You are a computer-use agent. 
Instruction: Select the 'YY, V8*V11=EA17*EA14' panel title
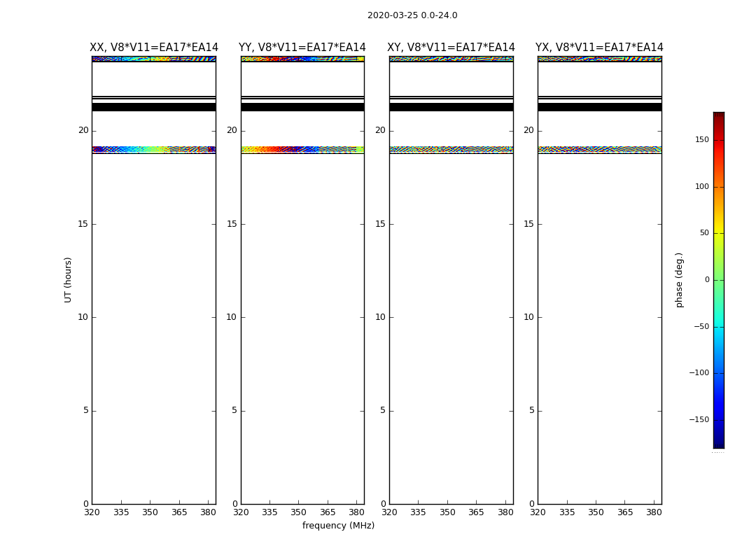(302, 48)
